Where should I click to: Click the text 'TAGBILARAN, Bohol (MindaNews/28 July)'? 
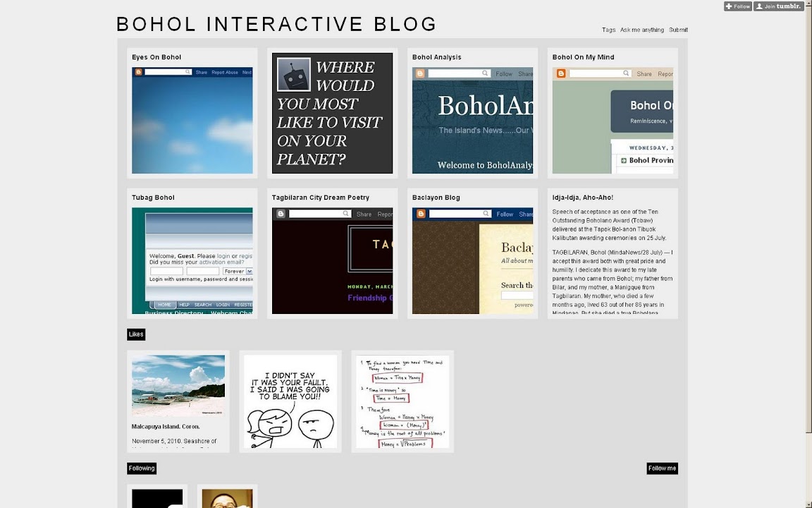coord(608,253)
